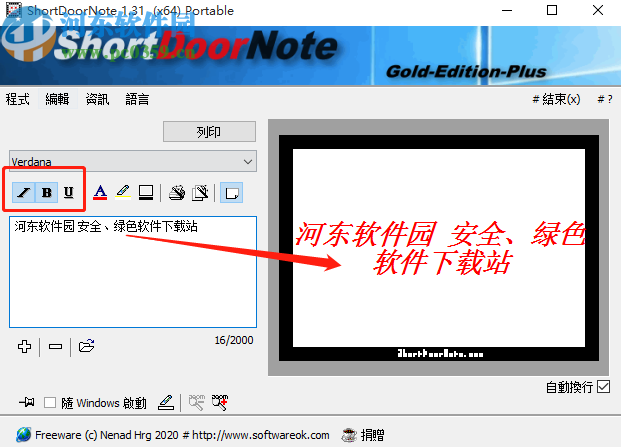Click the zoom-in magnifier icon
Image resolution: width=621 pixels, height=447 pixels.
point(220,402)
